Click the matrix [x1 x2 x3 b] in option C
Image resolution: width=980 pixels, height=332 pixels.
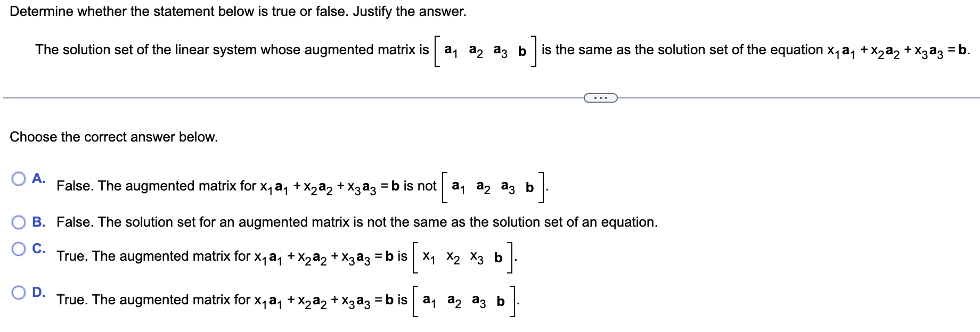[462, 258]
